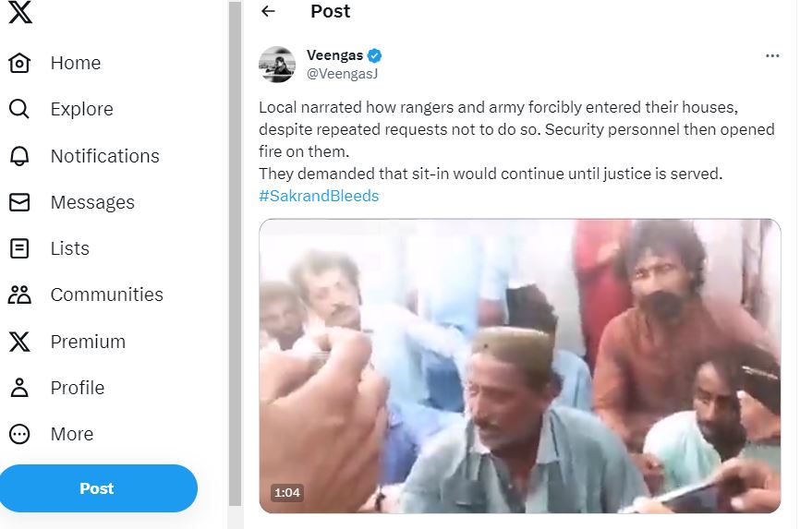
Task: Open Profile person icon
Action: [19, 388]
